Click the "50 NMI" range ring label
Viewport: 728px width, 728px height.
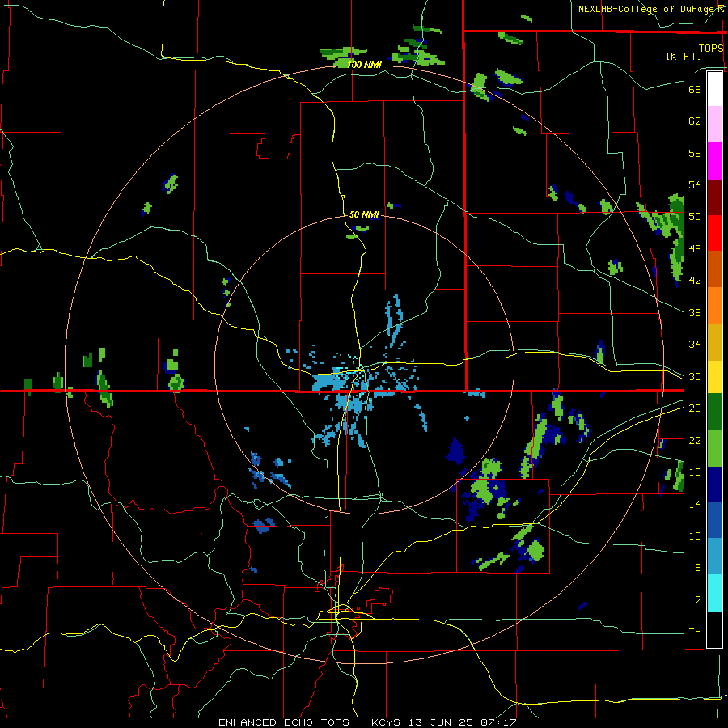point(365,214)
